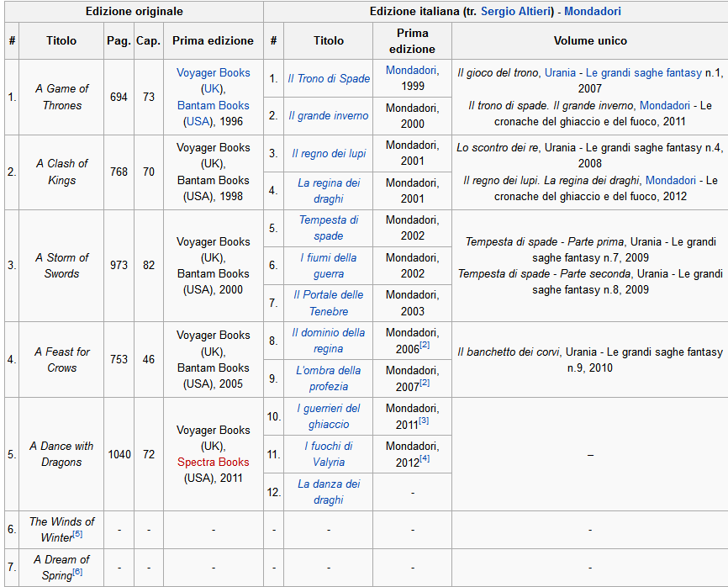The height and width of the screenshot is (587, 728).
Task: Click the chapter count "70"
Action: pyautogui.click(x=149, y=172)
